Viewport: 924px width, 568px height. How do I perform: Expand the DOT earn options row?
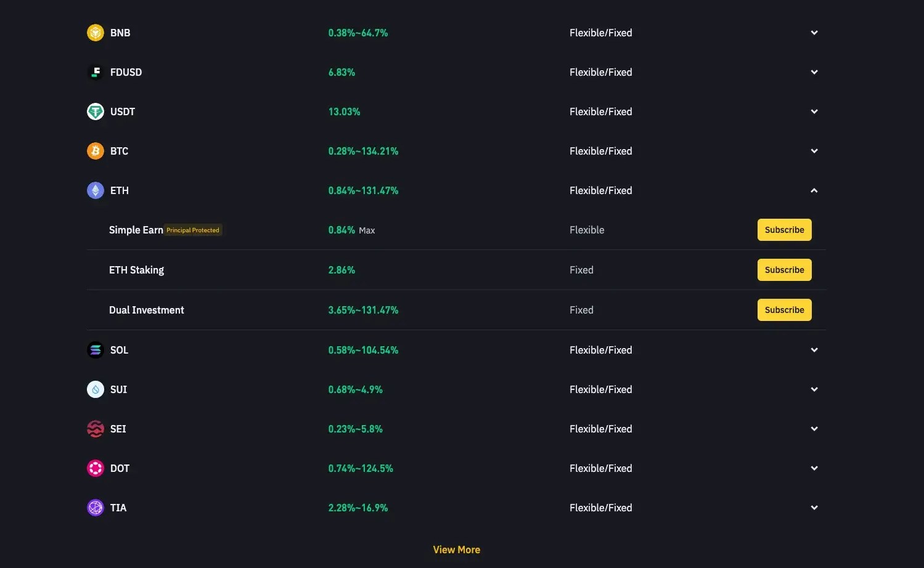click(814, 468)
